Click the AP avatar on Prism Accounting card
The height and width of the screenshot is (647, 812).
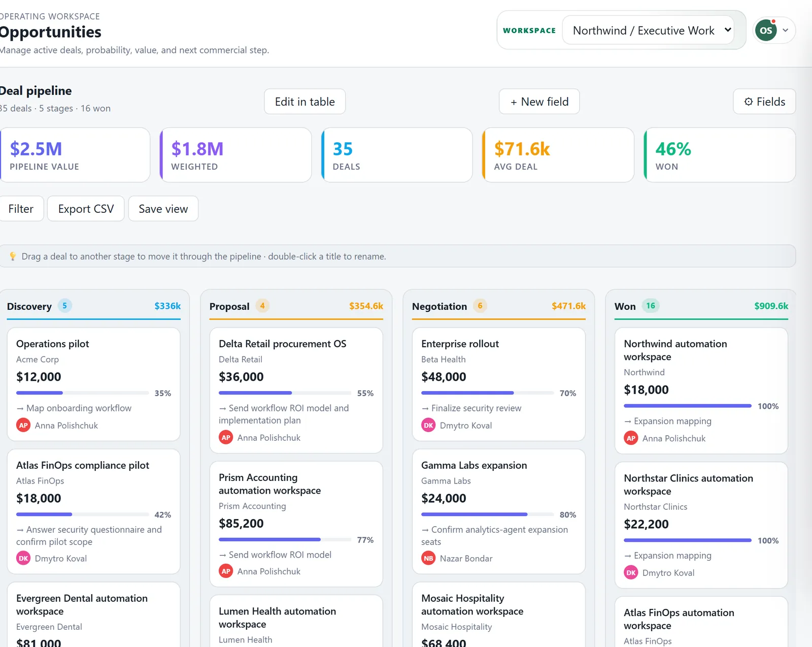[226, 571]
